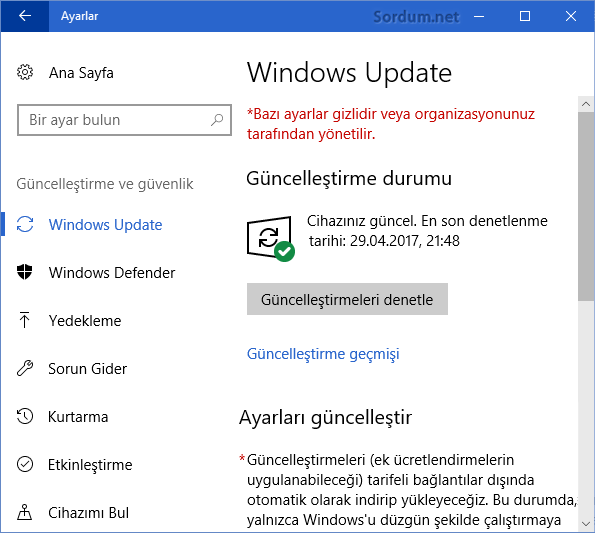
Task: Go to the Yedekleme section
Action: (x=85, y=321)
